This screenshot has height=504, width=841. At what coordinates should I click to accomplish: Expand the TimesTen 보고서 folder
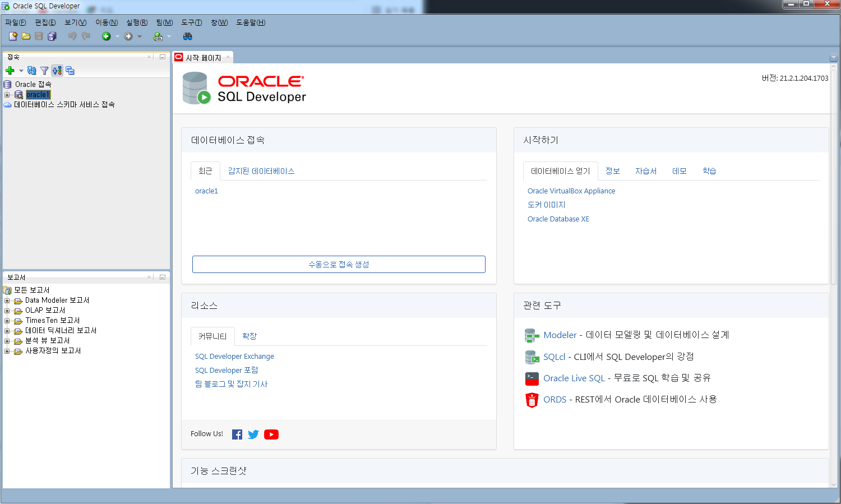[7, 321]
